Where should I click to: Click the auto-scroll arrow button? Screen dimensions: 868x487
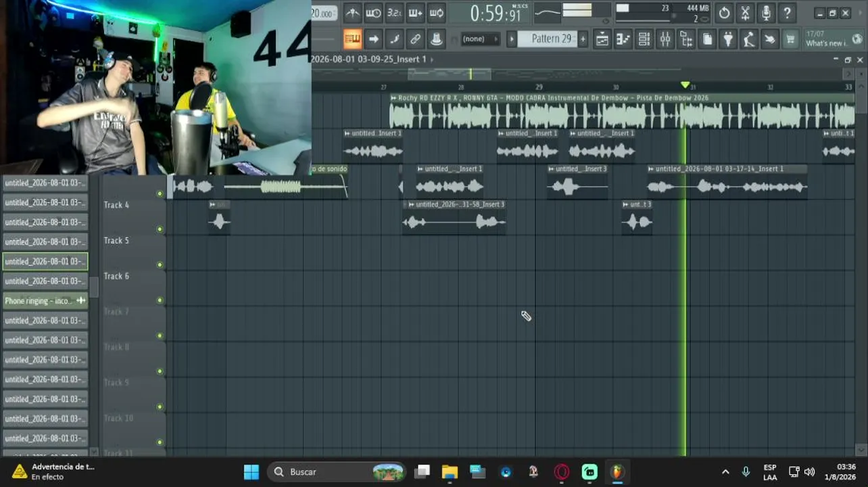point(373,39)
